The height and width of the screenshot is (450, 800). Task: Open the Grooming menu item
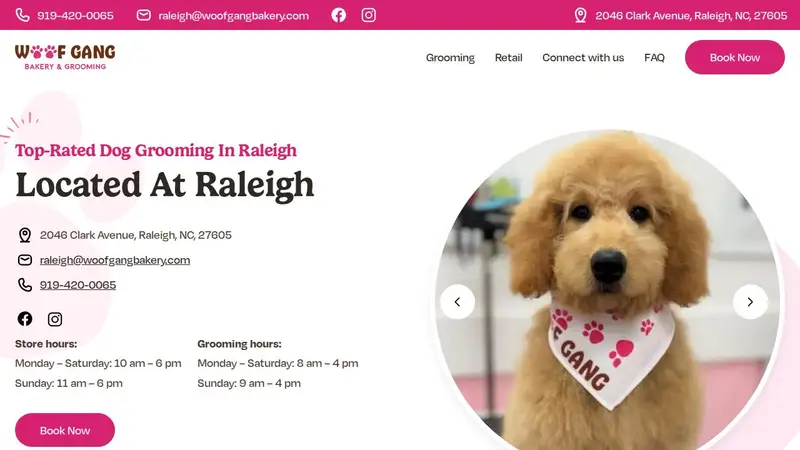point(450,58)
